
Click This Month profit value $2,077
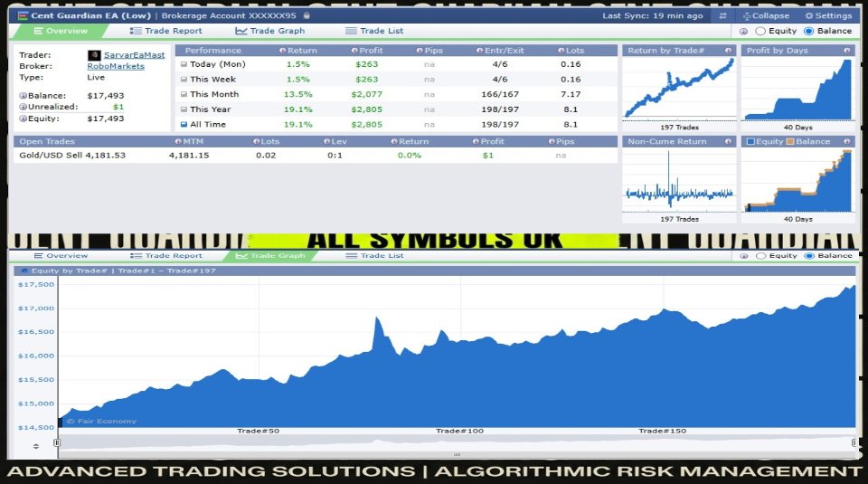(x=366, y=94)
